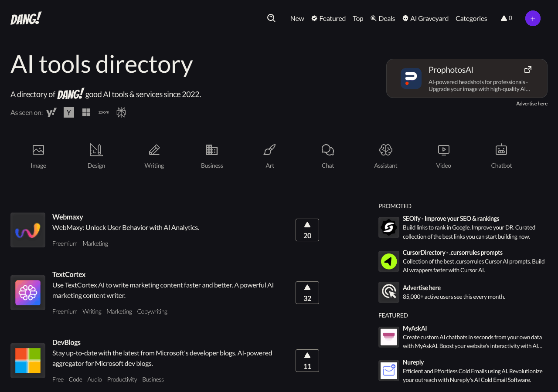
Task: Open the DANG! logo home link
Action: click(26, 18)
